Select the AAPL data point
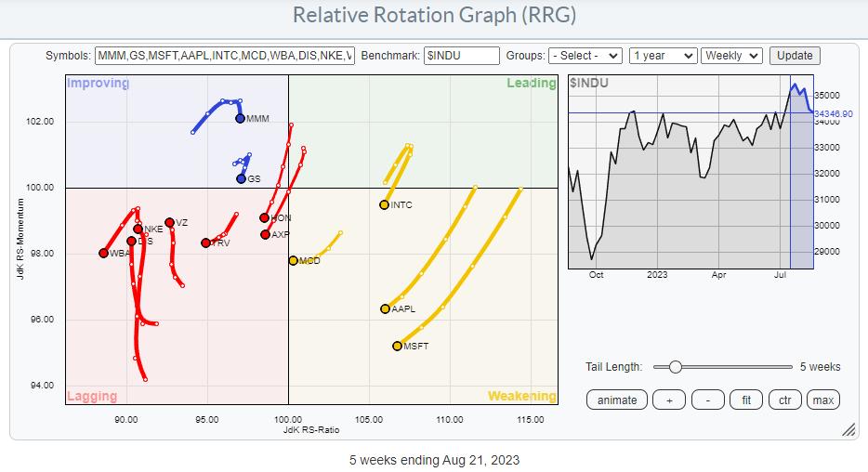Image resolution: width=868 pixels, height=472 pixels. pos(385,308)
